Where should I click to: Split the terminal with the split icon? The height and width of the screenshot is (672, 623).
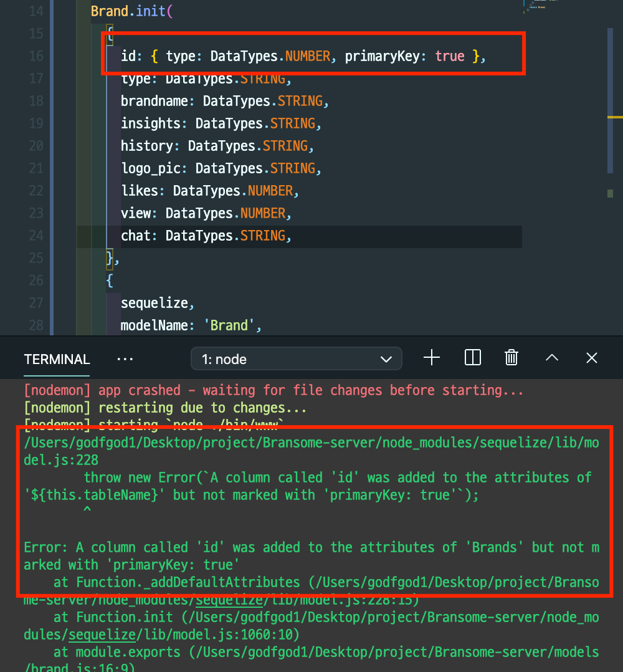tap(473, 358)
